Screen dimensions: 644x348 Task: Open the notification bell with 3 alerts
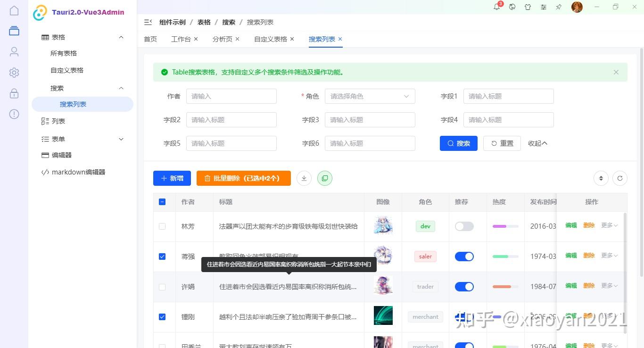click(496, 7)
